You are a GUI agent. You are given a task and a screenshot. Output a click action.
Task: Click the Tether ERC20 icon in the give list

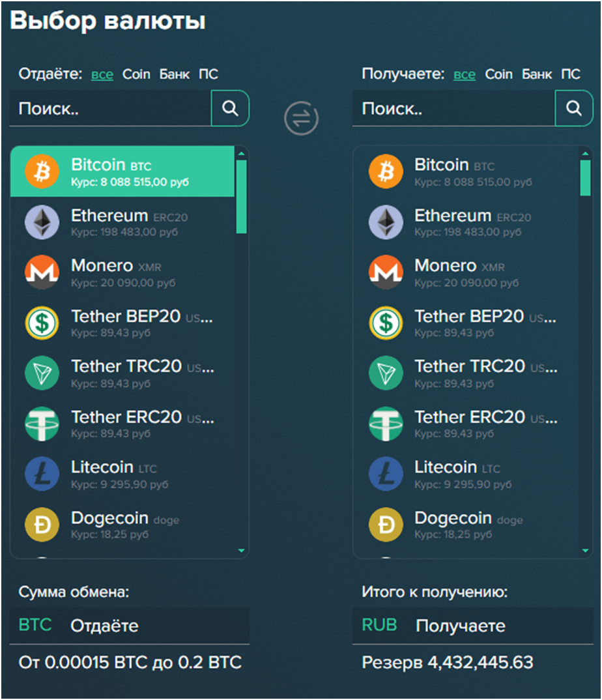point(42,424)
